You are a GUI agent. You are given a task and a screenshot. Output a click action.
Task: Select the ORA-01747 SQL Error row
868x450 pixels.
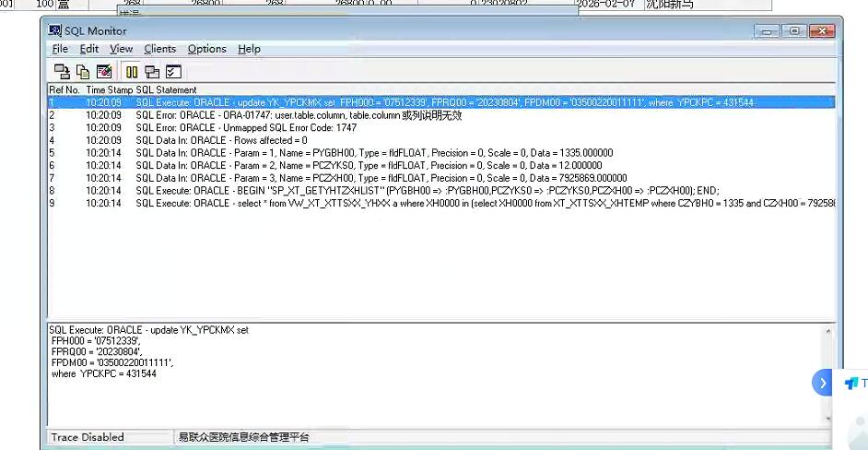pos(441,115)
